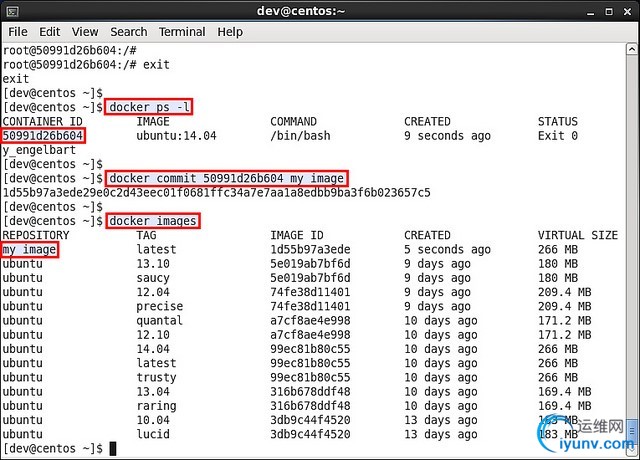Open the File menu
640x460 pixels.
tap(18, 32)
